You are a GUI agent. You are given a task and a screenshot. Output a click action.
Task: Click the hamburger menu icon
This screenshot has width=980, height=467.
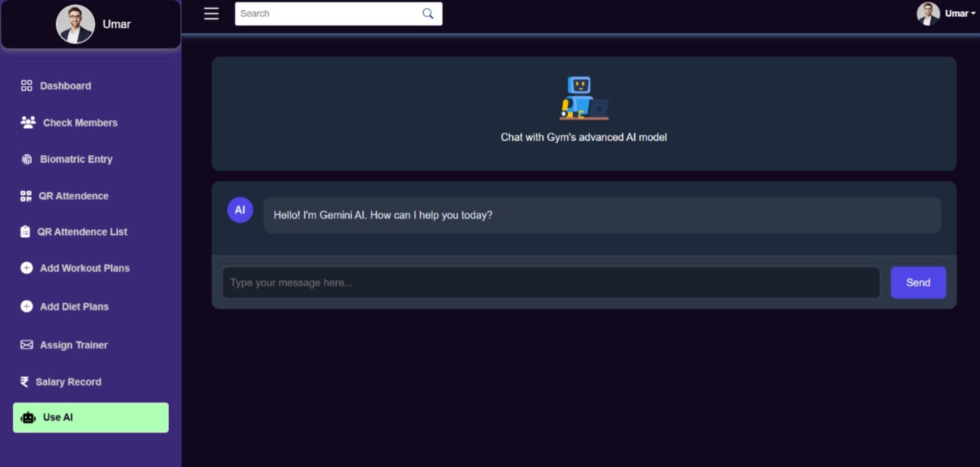click(x=211, y=14)
